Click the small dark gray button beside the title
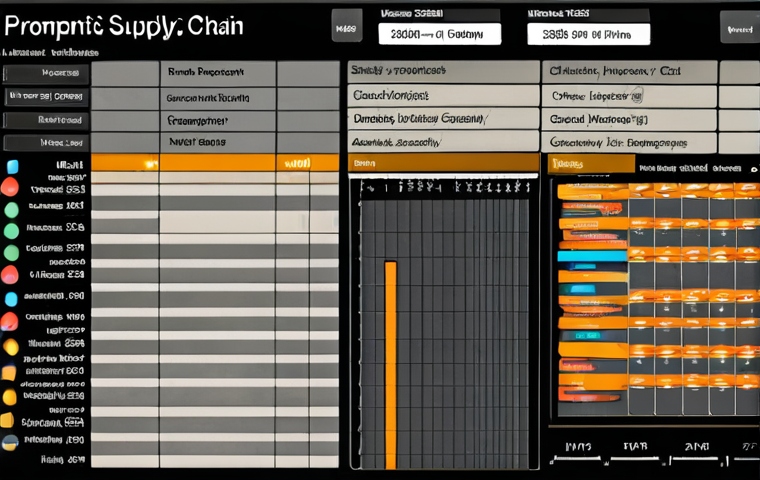 [x=347, y=26]
